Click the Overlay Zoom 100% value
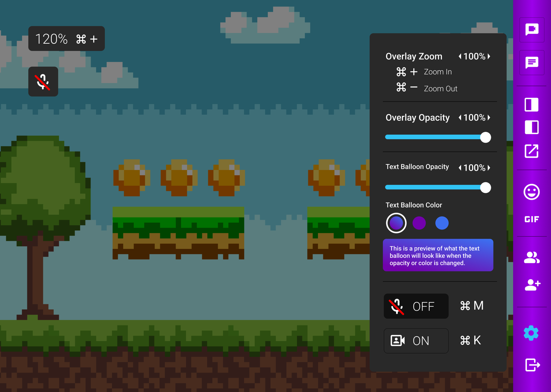This screenshot has height=392, width=551. 474,56
